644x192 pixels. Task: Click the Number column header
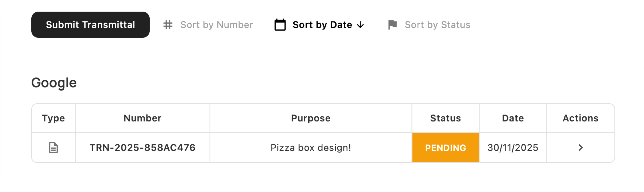(x=142, y=118)
